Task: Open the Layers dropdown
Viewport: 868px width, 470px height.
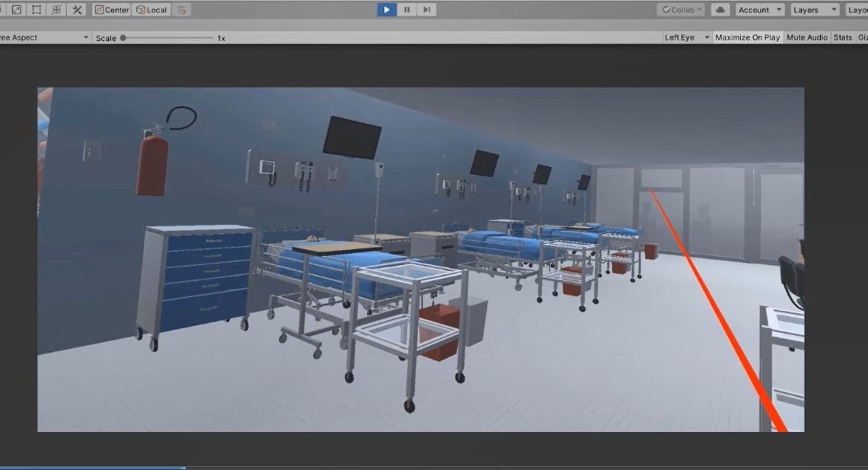Action: tap(813, 10)
